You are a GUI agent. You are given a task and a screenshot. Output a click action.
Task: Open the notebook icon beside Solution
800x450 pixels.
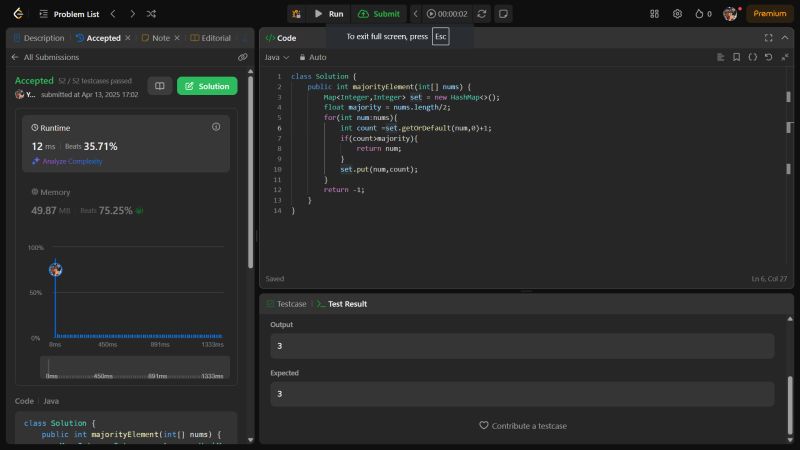click(x=160, y=86)
